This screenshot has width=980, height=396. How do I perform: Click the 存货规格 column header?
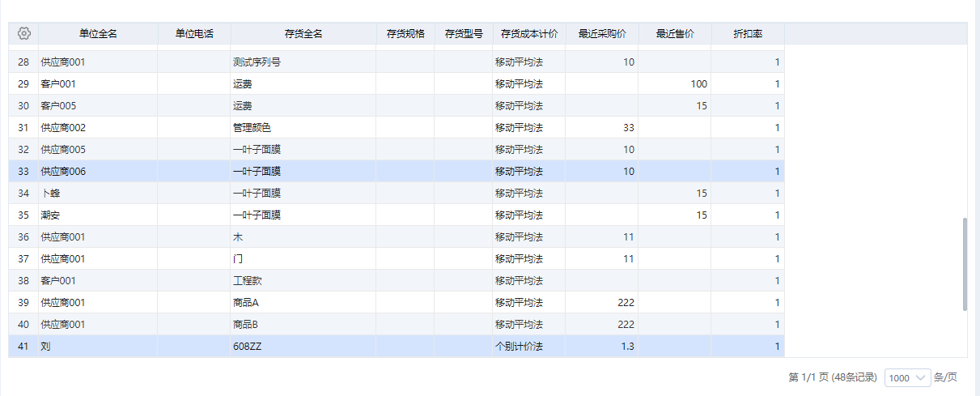[405, 34]
